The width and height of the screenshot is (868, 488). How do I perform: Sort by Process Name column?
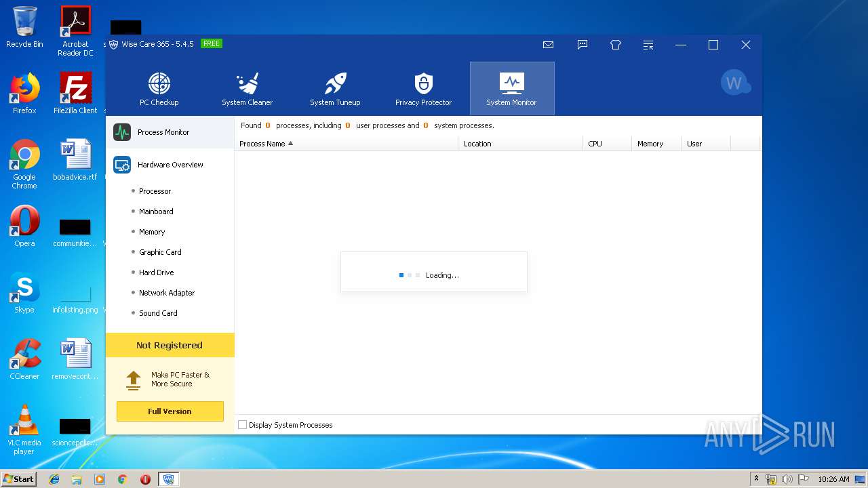[346, 144]
